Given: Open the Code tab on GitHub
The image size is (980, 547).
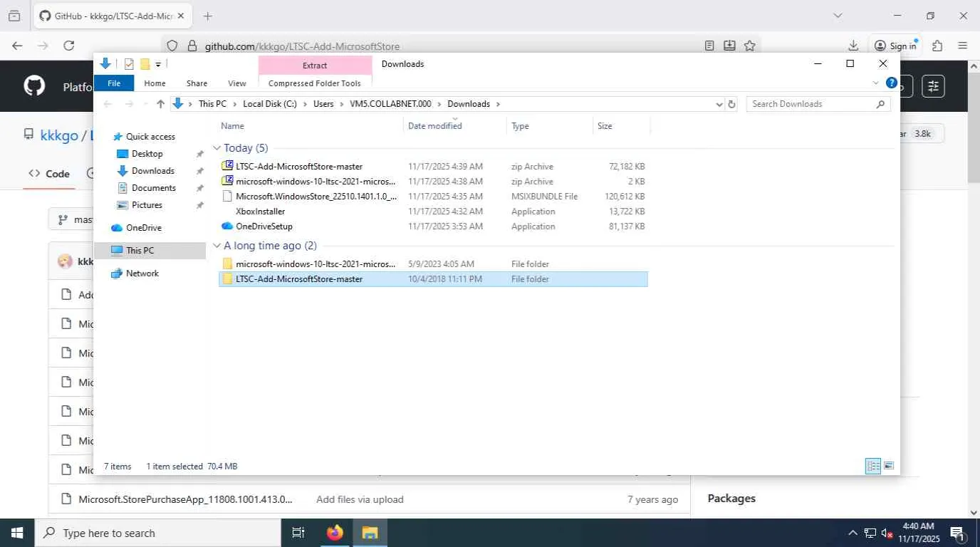Looking at the screenshot, I should [x=49, y=173].
